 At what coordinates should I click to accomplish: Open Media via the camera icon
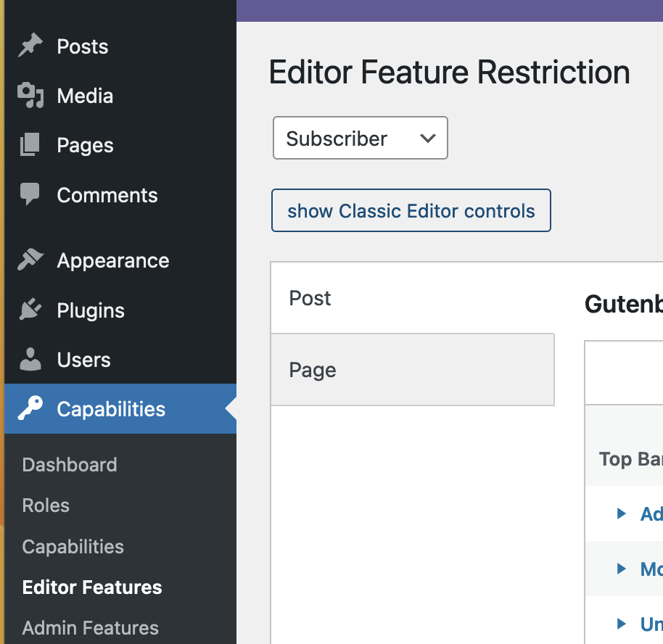coord(30,95)
